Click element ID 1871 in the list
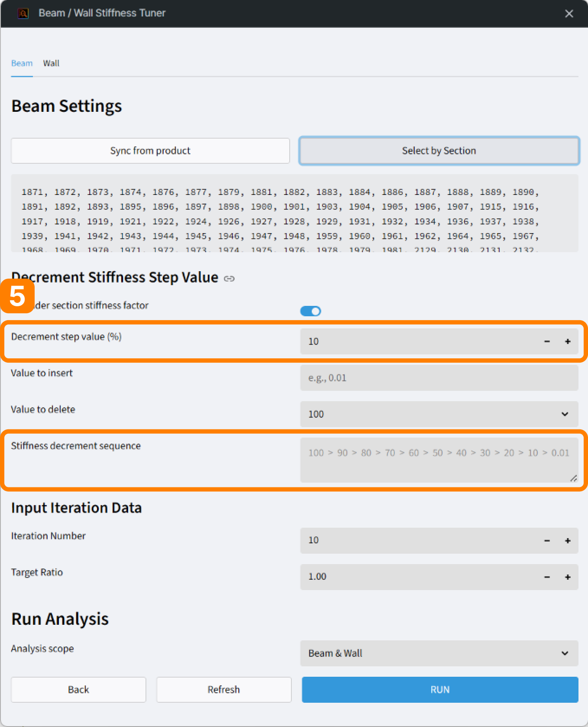Viewport: 588px width, 727px height. [32, 192]
